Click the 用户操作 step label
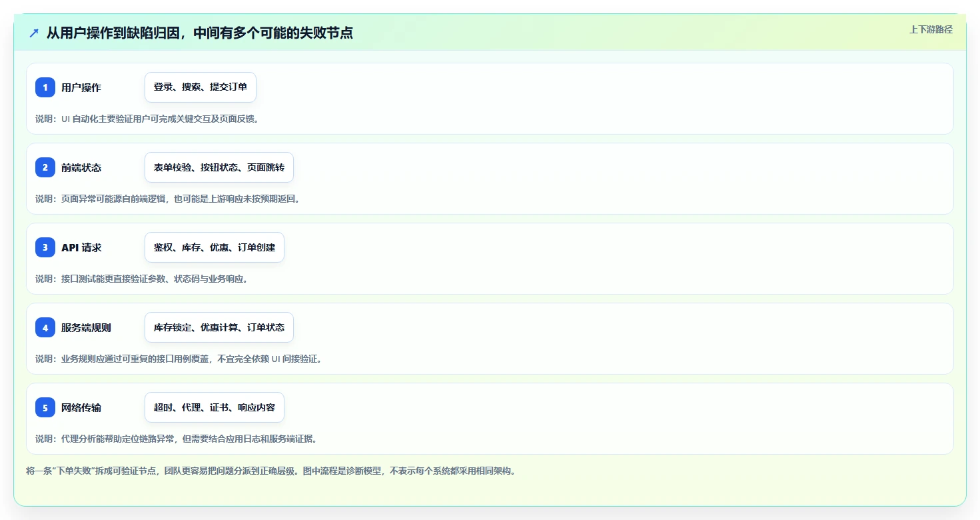This screenshot has height=520, width=980. pos(81,88)
